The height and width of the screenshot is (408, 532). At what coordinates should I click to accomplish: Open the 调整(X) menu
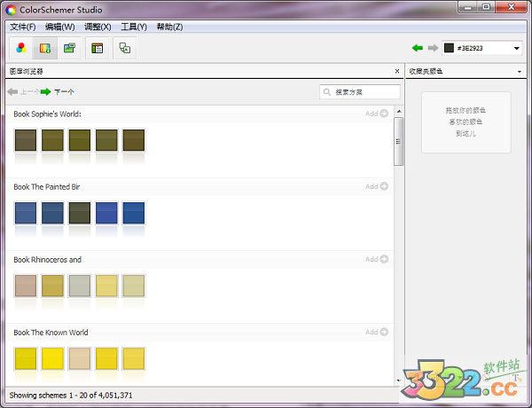tap(98, 27)
